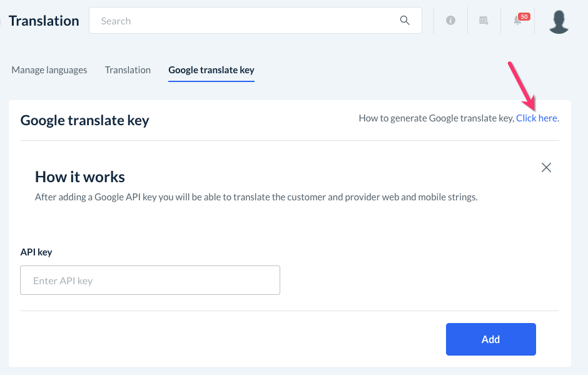Viewport: 588px width, 375px height.
Task: Click the How it works description text
Action: click(x=256, y=197)
